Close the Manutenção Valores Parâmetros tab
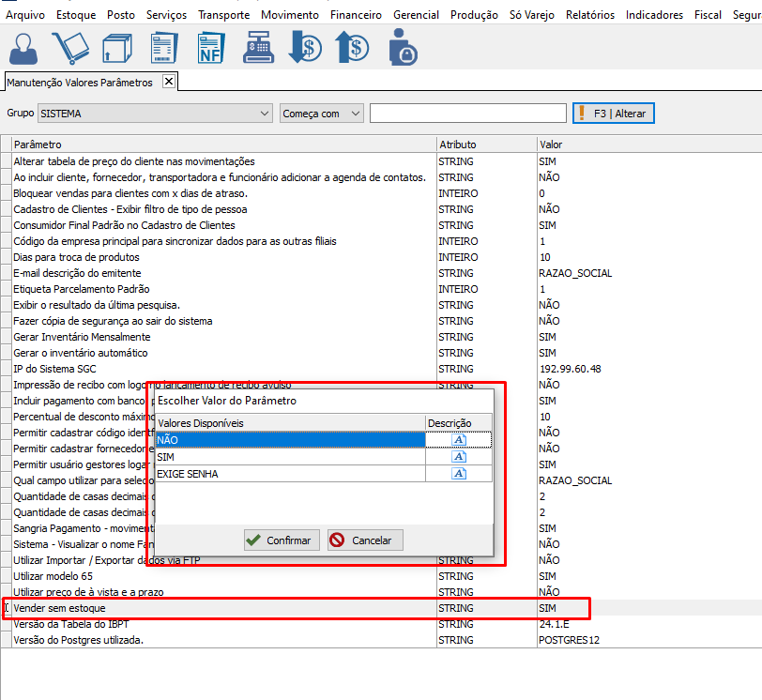The width and height of the screenshot is (762, 700). click(x=169, y=82)
